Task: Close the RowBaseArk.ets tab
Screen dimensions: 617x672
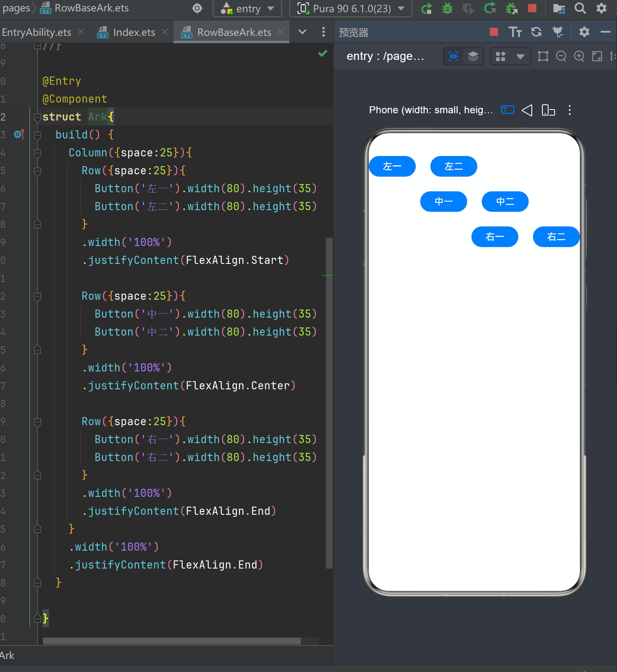Action: tap(280, 32)
